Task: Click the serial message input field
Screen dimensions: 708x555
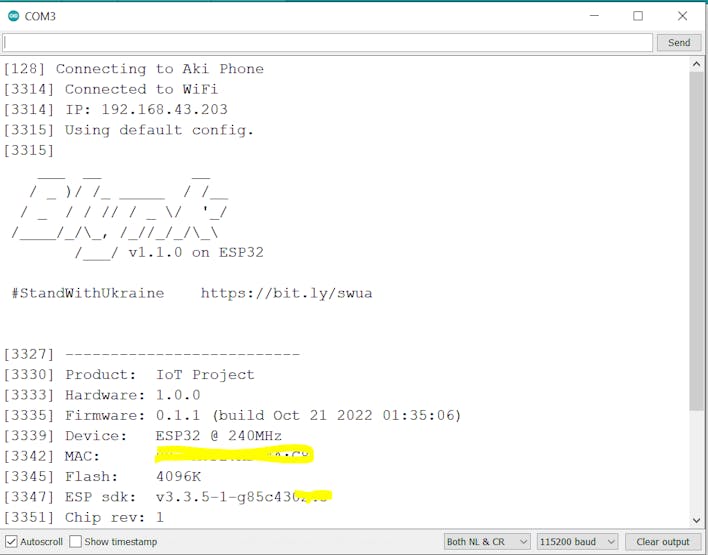Action: pos(327,43)
